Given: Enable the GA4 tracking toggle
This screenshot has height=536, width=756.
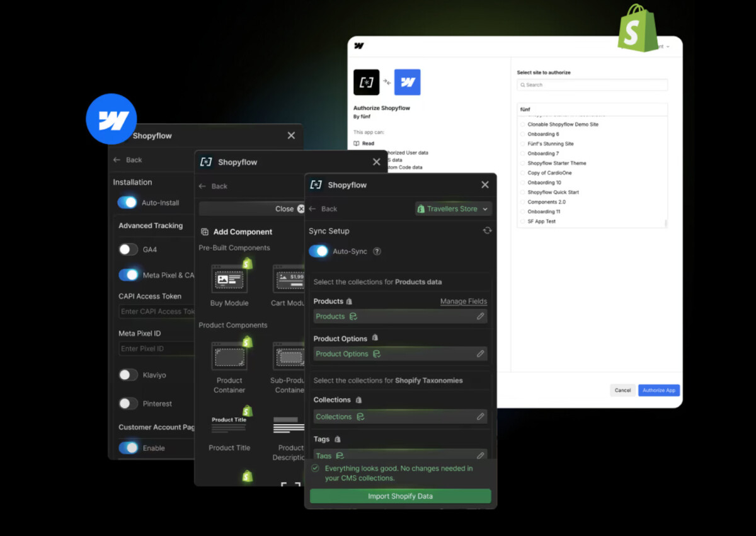Looking at the screenshot, I should click(x=129, y=249).
